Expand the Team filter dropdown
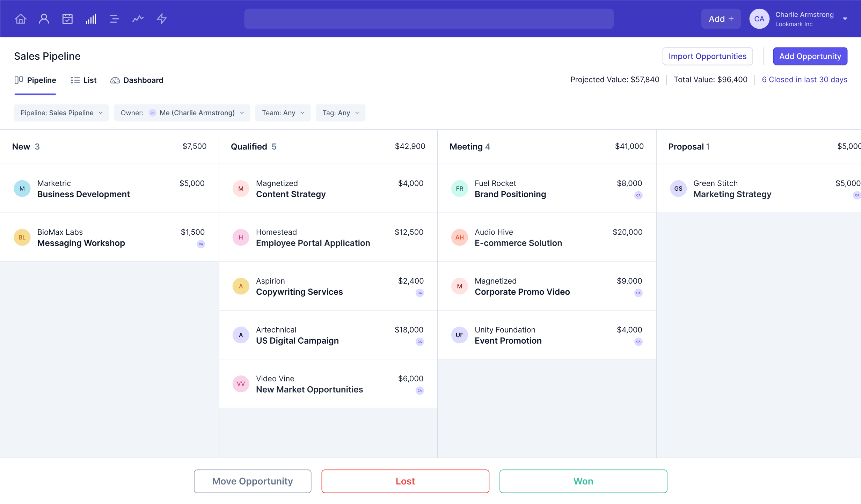The image size is (861, 504). [x=282, y=113]
